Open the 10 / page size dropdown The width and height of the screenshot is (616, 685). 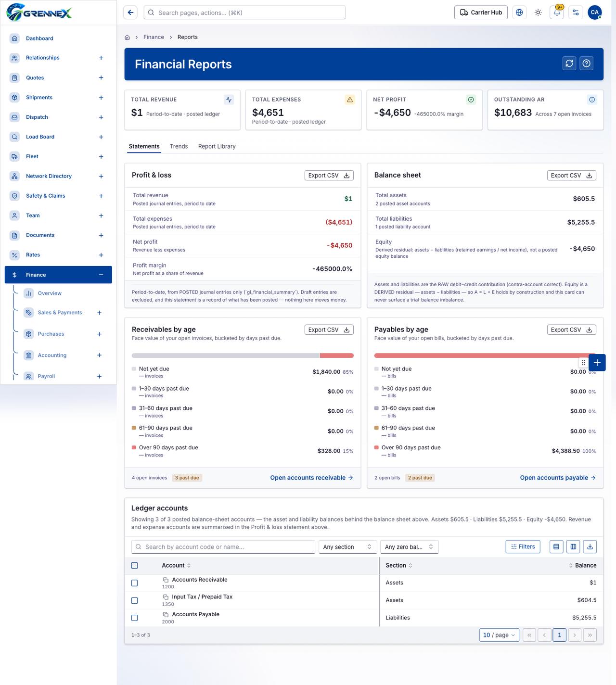point(499,635)
